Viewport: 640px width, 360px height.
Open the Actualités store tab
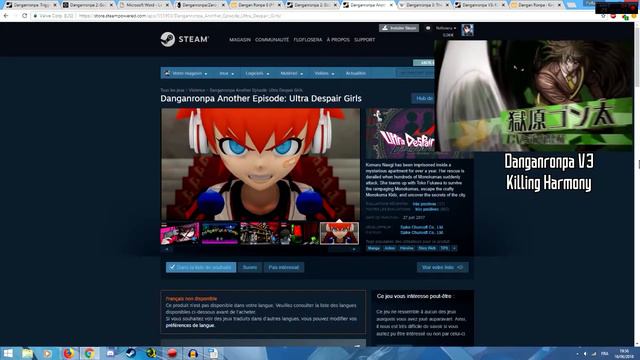356,73
